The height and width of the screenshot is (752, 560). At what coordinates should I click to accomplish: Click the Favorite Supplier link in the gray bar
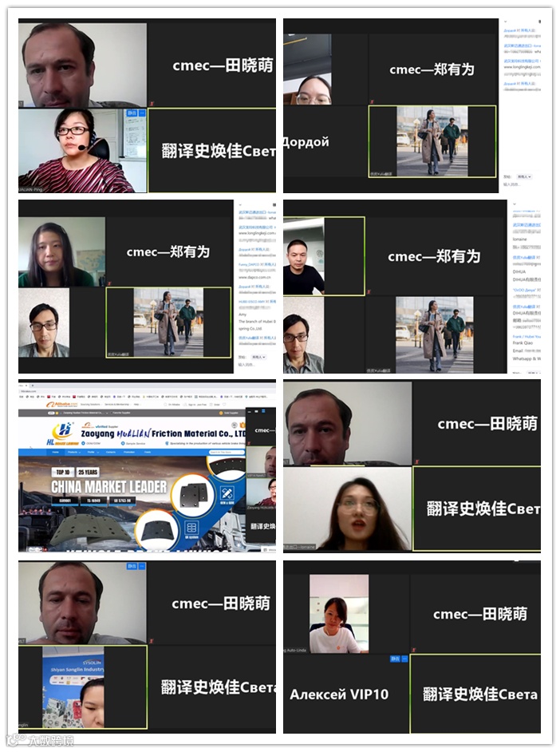120,413
